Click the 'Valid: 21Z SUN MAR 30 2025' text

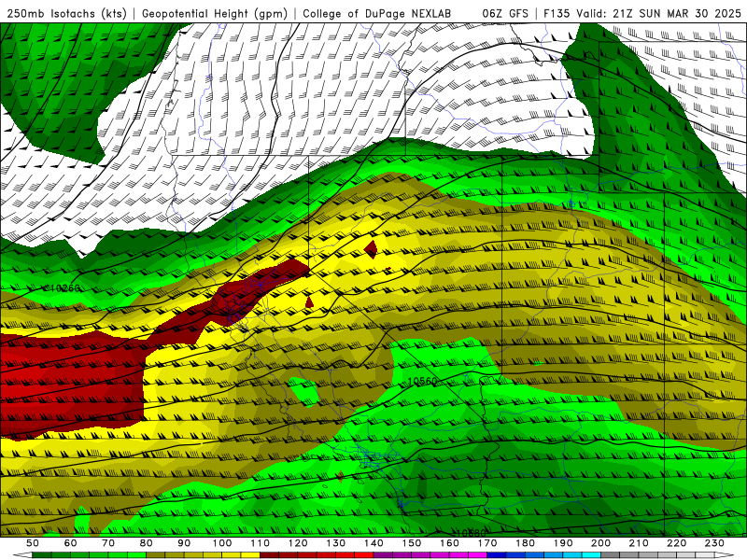658,13
